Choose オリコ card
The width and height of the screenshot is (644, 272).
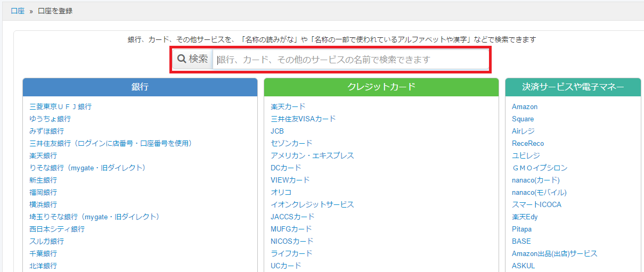pos(281,192)
